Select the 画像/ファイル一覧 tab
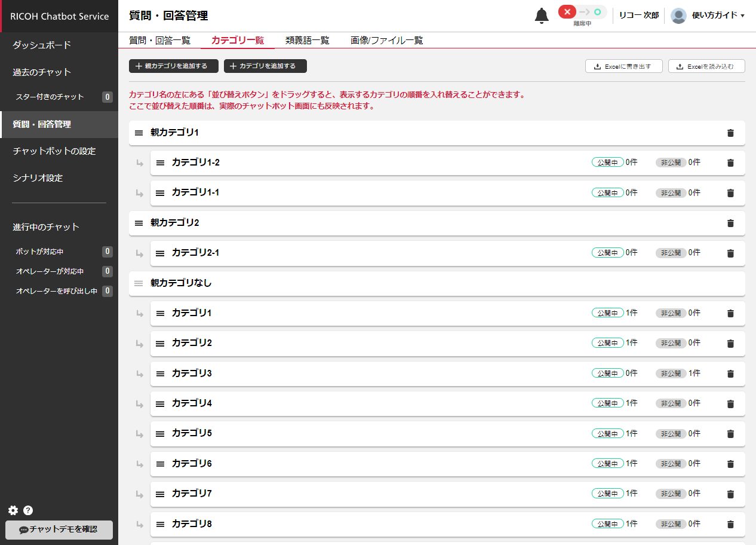 (386, 41)
